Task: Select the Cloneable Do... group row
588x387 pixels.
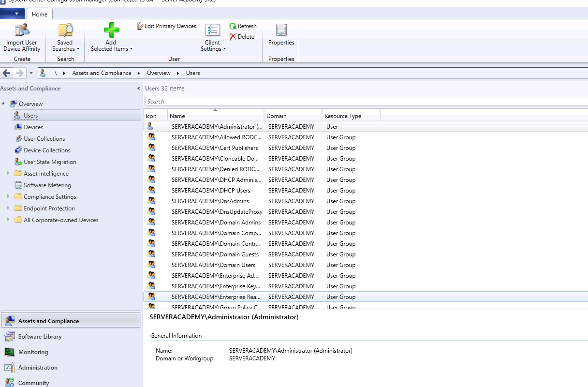Action: click(x=366, y=159)
